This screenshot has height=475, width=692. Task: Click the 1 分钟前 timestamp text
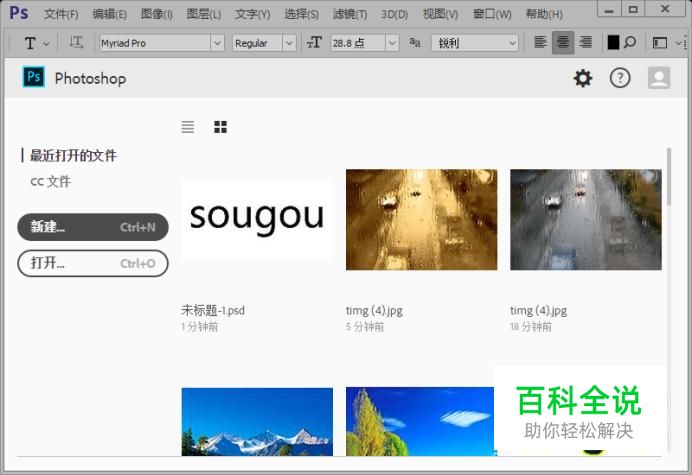coord(199,327)
